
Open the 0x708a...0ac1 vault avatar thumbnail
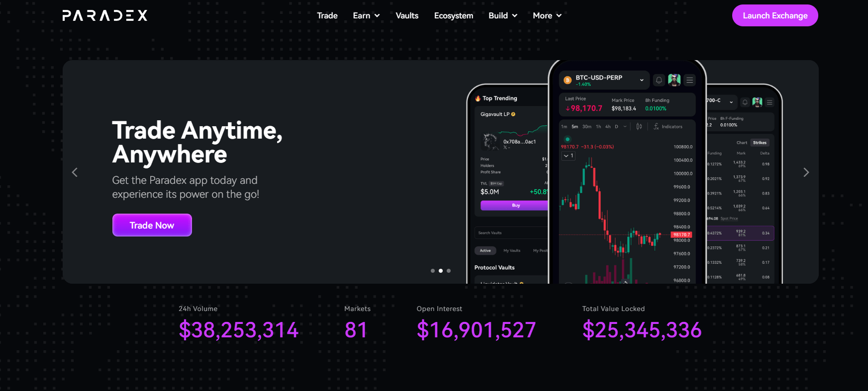coord(490,141)
